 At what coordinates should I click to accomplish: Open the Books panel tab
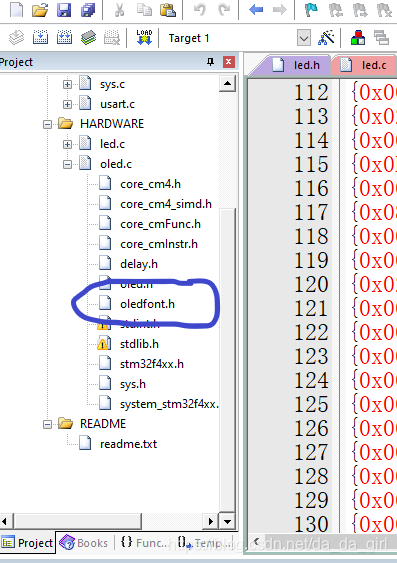tap(84, 543)
